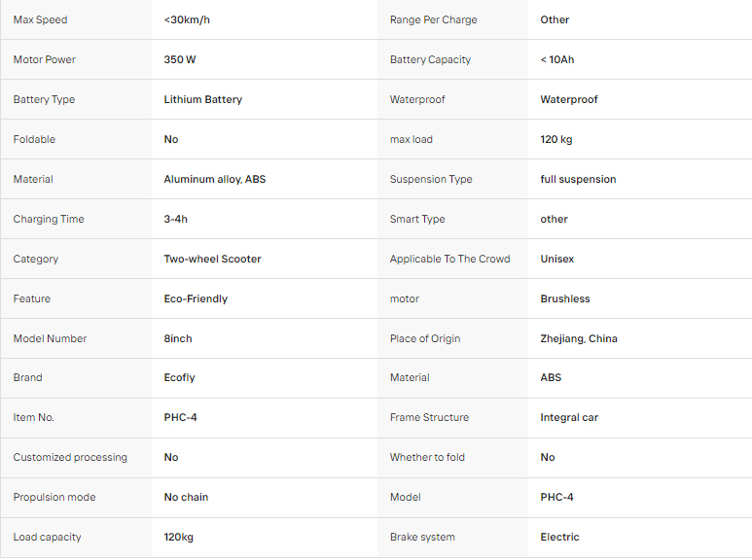Click the Electric brake system value
752x560 pixels.
[x=559, y=537]
